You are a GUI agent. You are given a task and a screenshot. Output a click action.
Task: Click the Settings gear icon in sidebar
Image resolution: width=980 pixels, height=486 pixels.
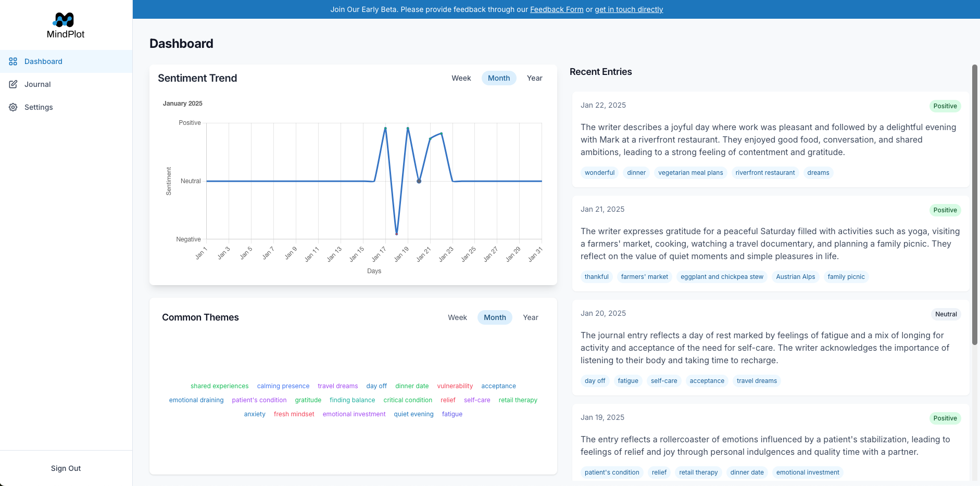pos(13,107)
